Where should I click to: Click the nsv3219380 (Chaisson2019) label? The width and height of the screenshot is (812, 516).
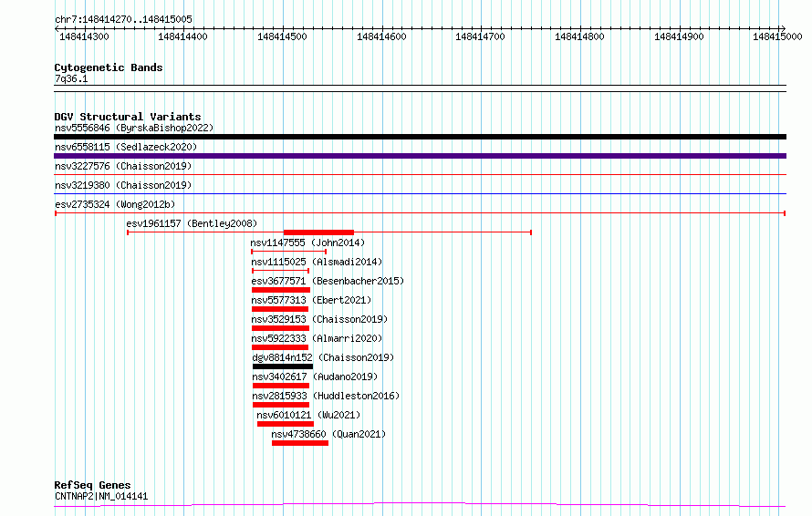tap(122, 185)
